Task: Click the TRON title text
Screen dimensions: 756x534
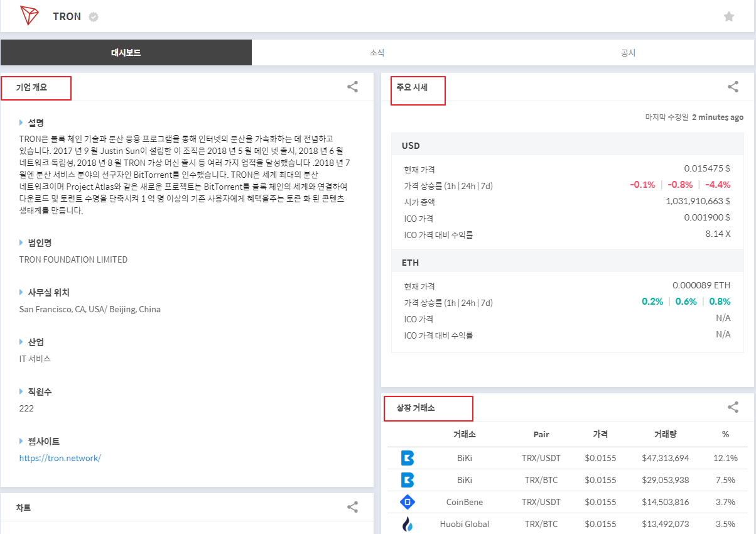Action: tap(67, 17)
